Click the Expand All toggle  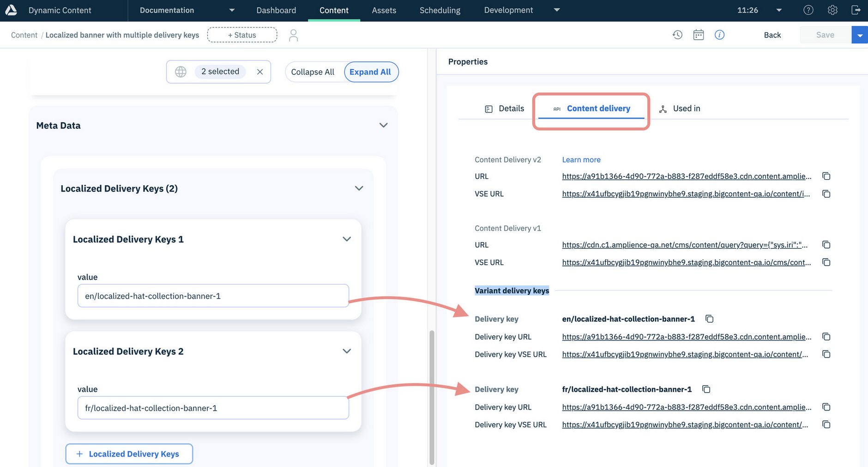coord(370,72)
